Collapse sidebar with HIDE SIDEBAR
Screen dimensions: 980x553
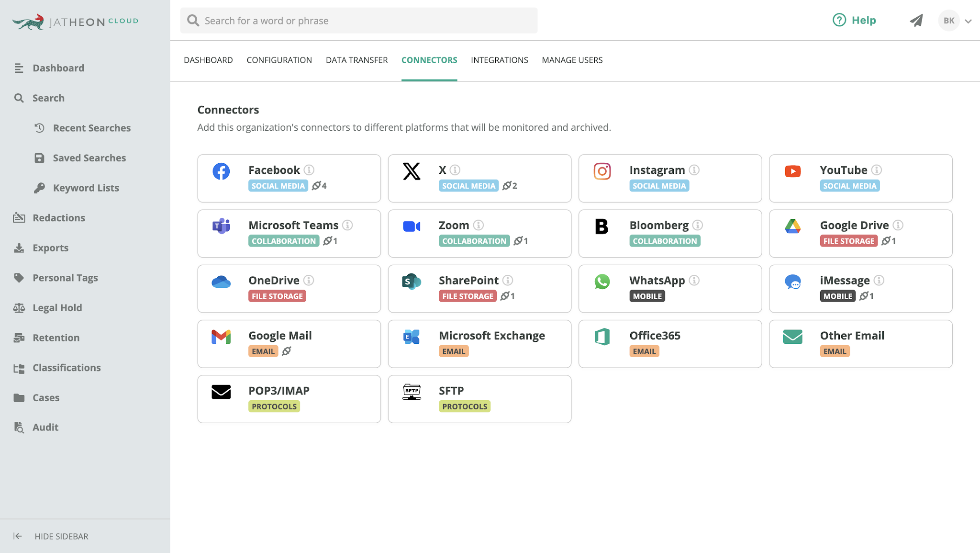51,536
